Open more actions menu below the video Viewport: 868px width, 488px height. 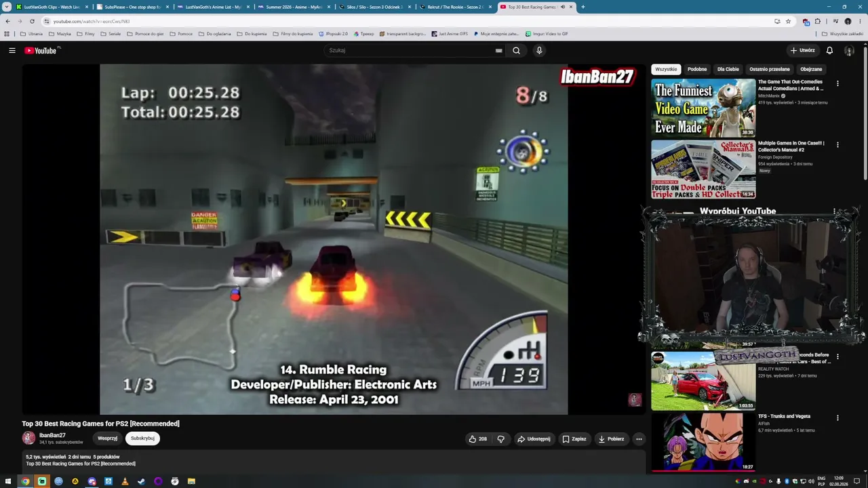click(639, 439)
